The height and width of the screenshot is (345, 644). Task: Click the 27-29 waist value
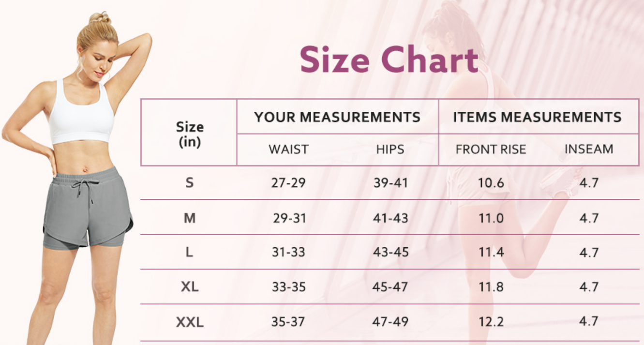pyautogui.click(x=289, y=183)
